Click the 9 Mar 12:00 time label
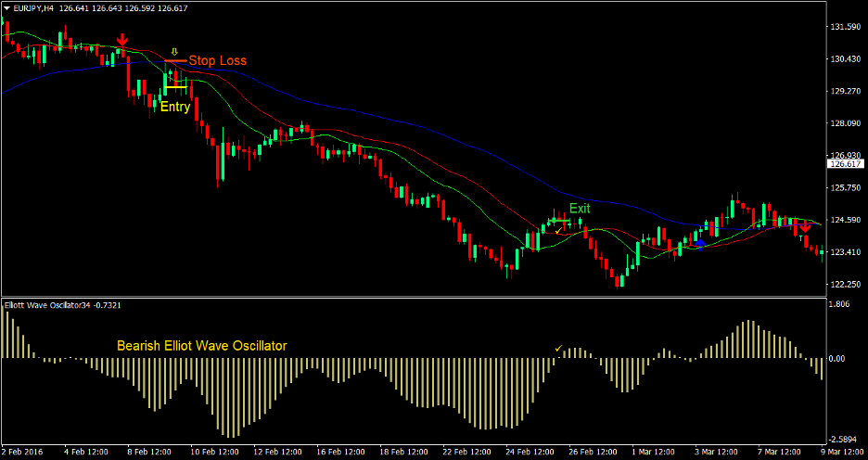Viewport: 868px width, 460px height. point(843,451)
